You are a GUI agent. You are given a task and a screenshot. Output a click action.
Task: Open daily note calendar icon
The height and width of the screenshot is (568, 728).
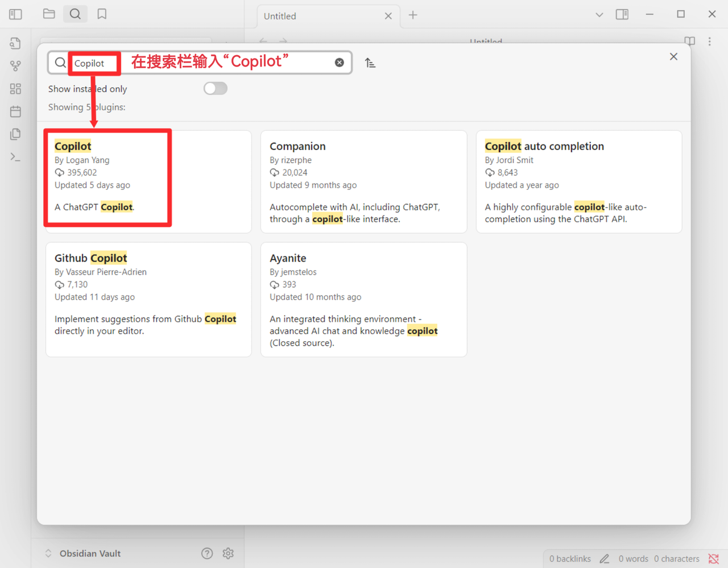(15, 111)
